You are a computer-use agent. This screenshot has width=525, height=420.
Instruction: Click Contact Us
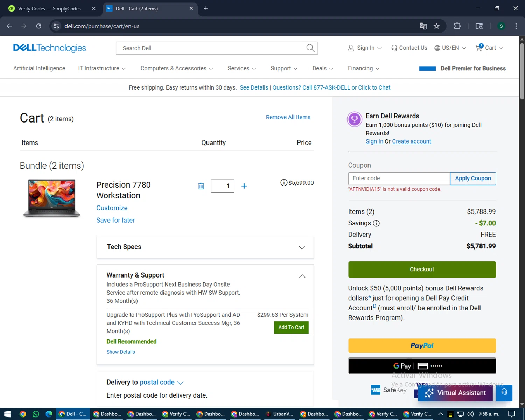409,48
